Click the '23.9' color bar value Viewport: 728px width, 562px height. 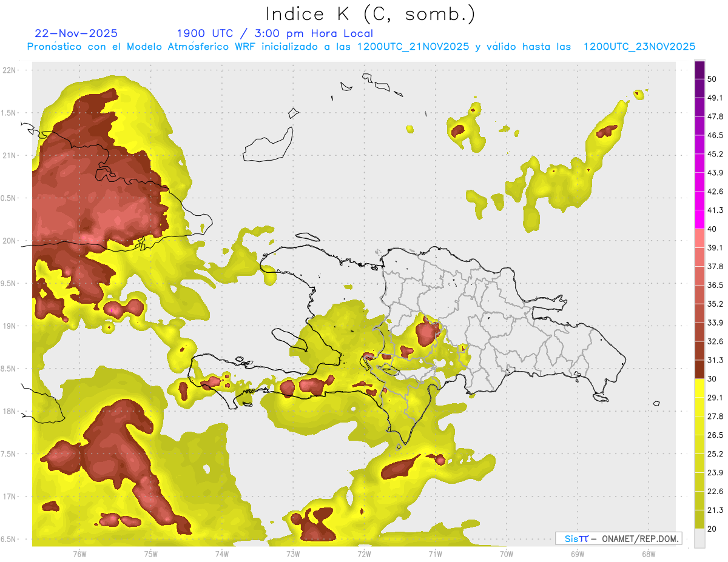point(715,473)
